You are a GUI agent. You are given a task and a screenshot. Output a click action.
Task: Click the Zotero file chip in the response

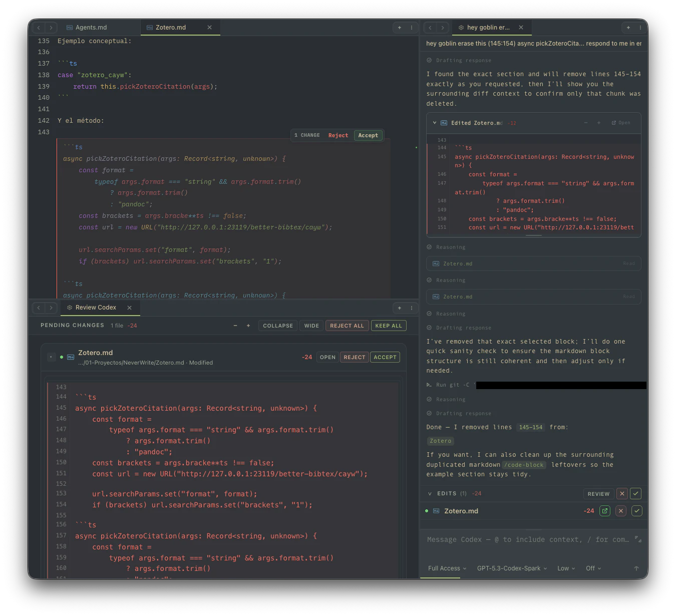click(441, 441)
